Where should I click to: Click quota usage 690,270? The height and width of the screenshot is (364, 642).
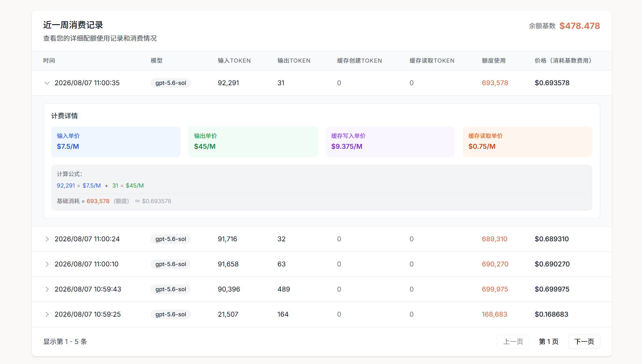(495, 264)
